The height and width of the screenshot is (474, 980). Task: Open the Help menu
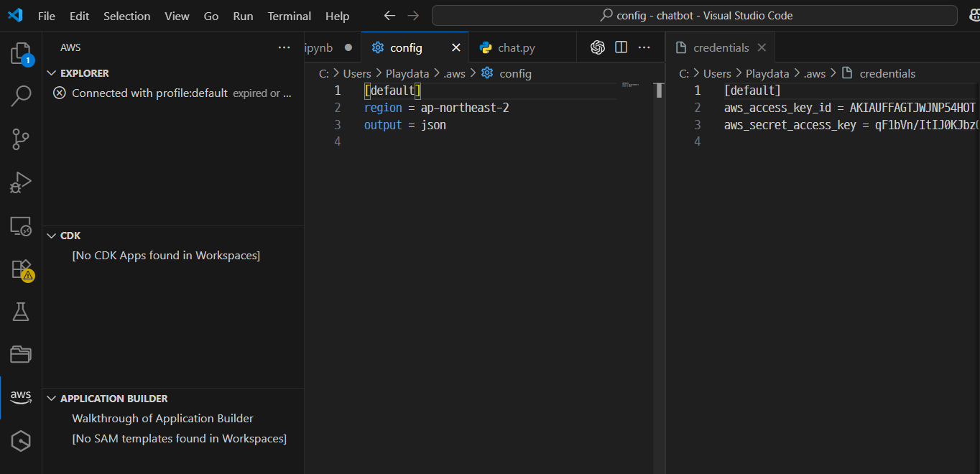pos(337,16)
